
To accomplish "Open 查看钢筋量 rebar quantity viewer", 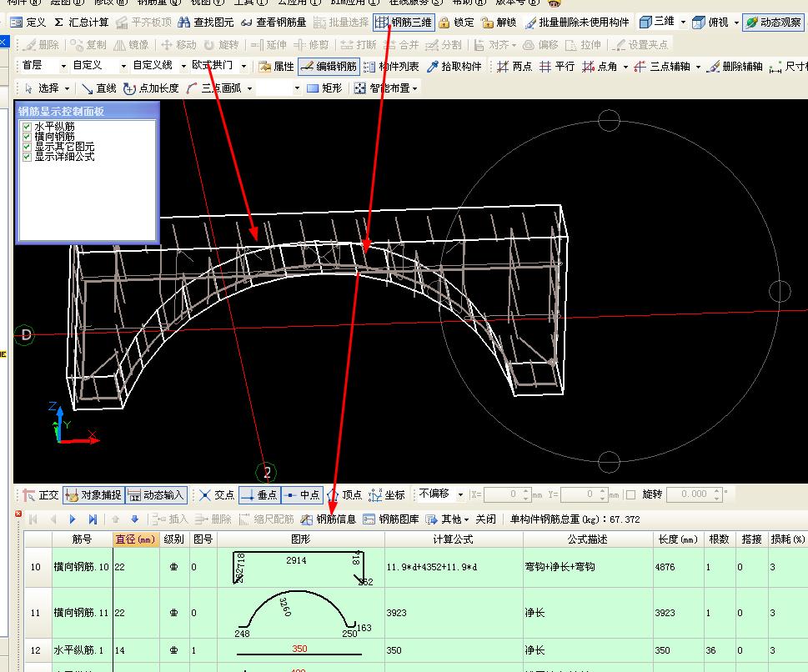I will (274, 23).
